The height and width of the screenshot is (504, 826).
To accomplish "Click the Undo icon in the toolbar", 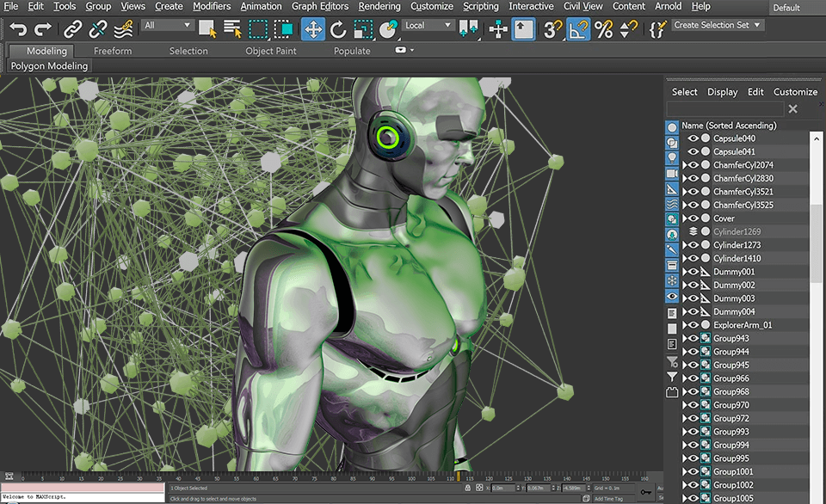I will (17, 28).
